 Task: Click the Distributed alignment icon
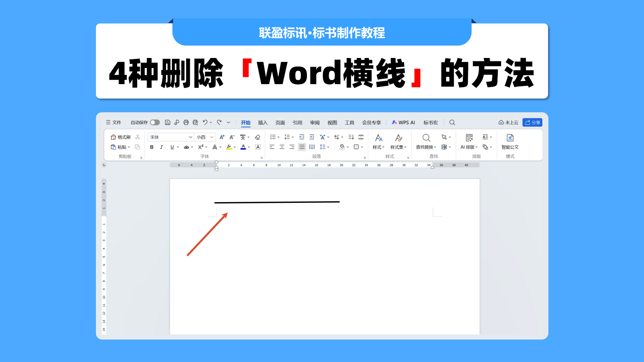point(312,147)
